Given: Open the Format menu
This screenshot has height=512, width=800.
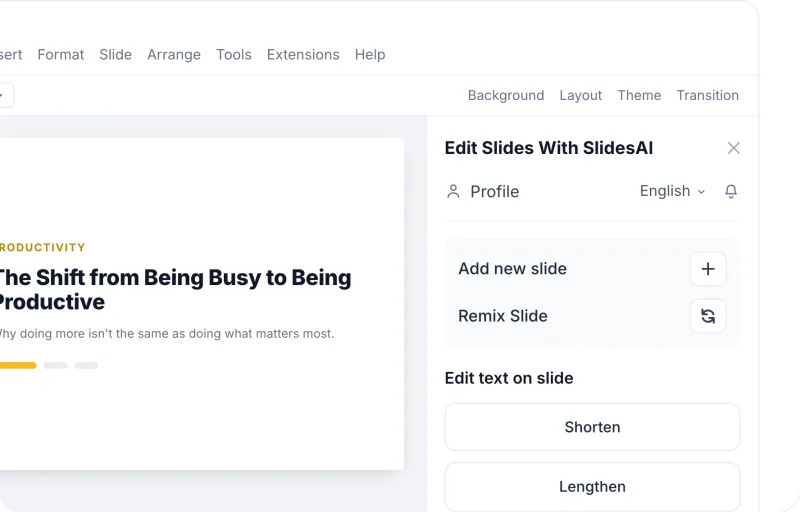Looking at the screenshot, I should tap(61, 55).
